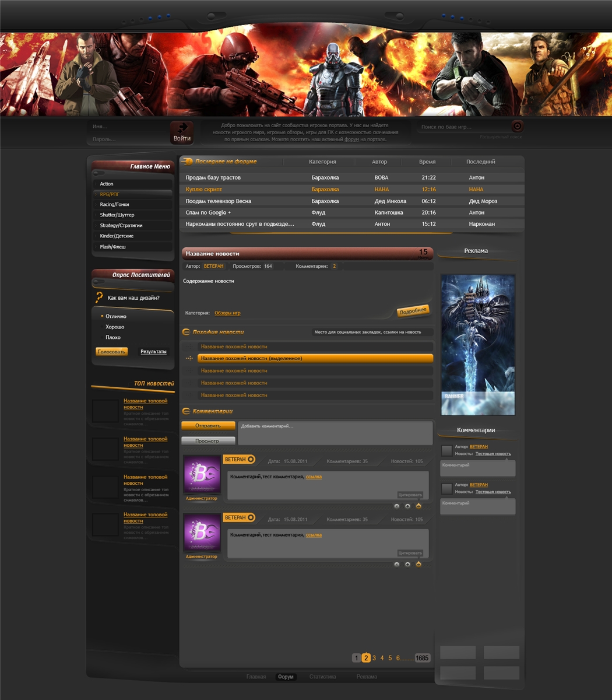
Task: Click the Добавить комментарий text area
Action: [335, 433]
